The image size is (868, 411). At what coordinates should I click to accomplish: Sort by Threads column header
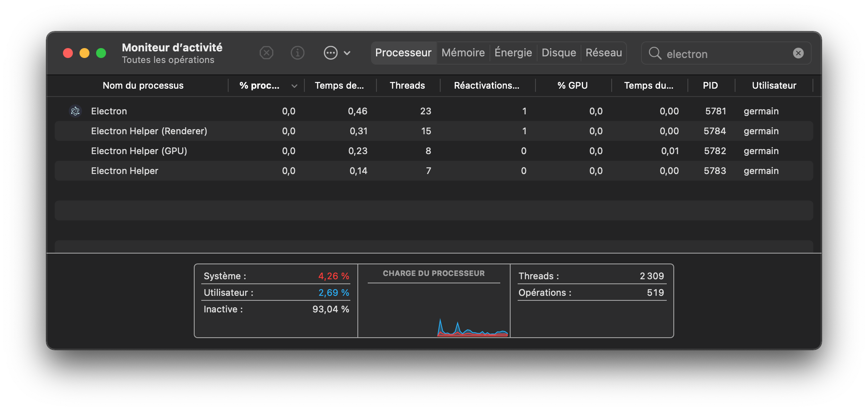click(407, 85)
